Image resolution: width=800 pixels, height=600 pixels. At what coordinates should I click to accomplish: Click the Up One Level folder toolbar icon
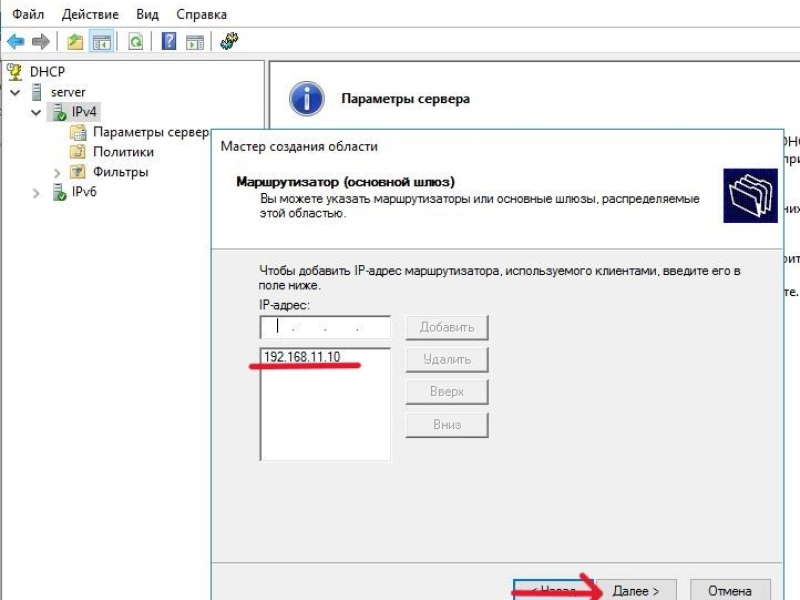point(75,41)
